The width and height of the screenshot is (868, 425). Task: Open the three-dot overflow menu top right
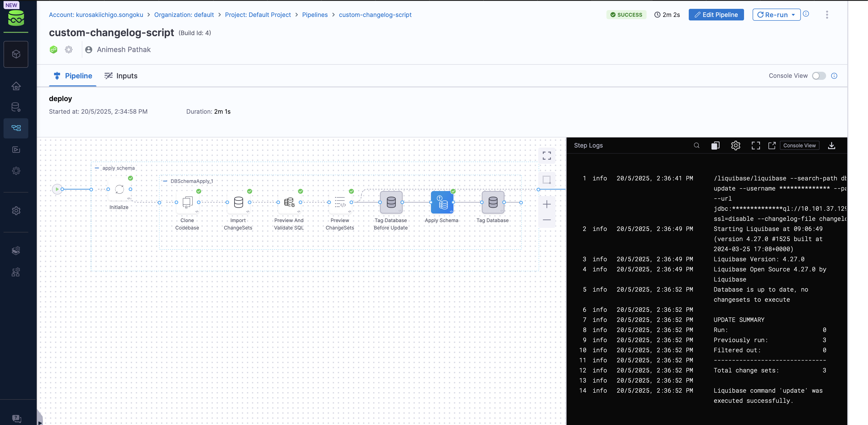(x=828, y=14)
